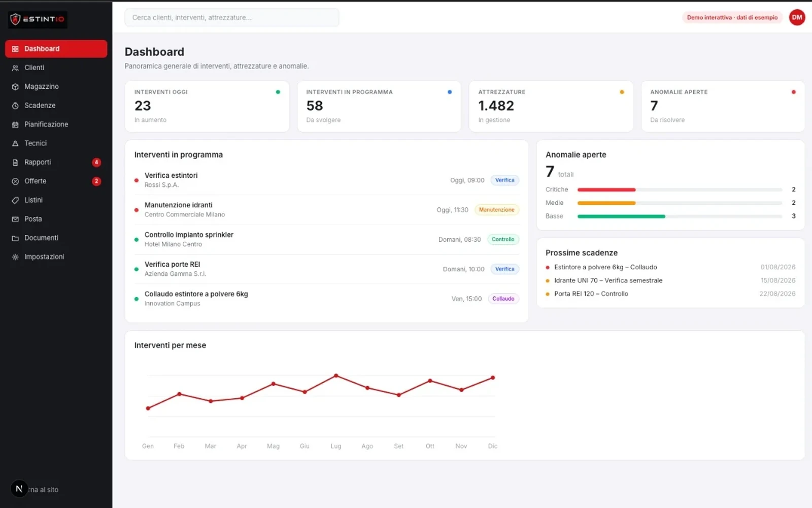This screenshot has width=812, height=508.
Task: Click the search field for clienti, interventi
Action: click(x=232, y=17)
